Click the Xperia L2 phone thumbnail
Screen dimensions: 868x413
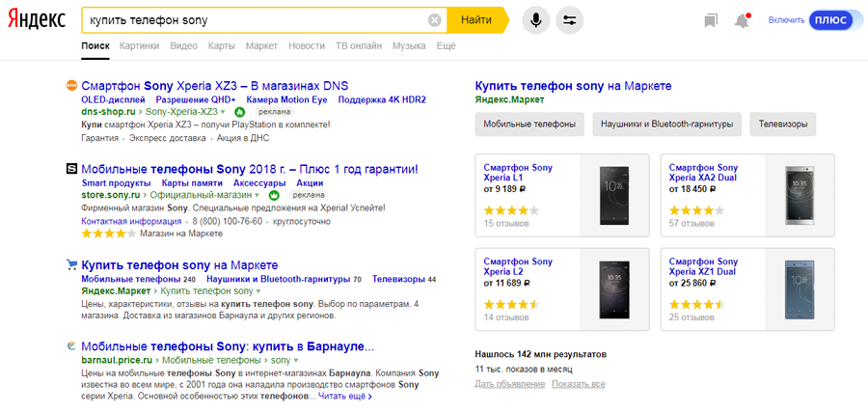coord(614,289)
